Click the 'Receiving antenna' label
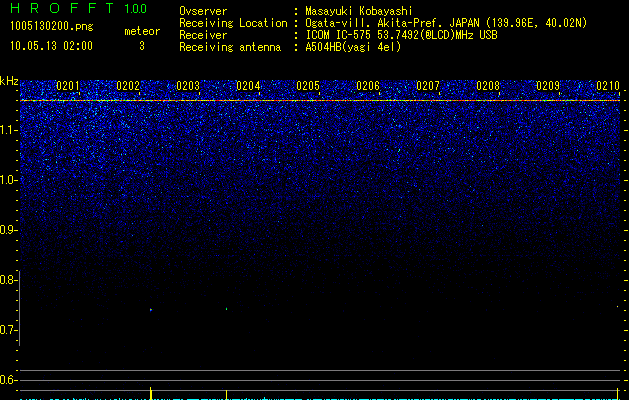Image resolution: width=629 pixels, height=400 pixels. [230, 47]
